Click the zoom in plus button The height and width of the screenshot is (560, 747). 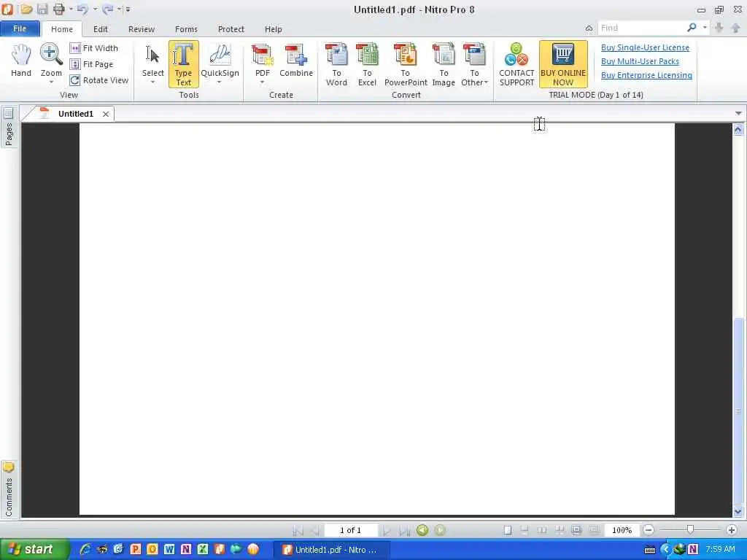point(732,530)
